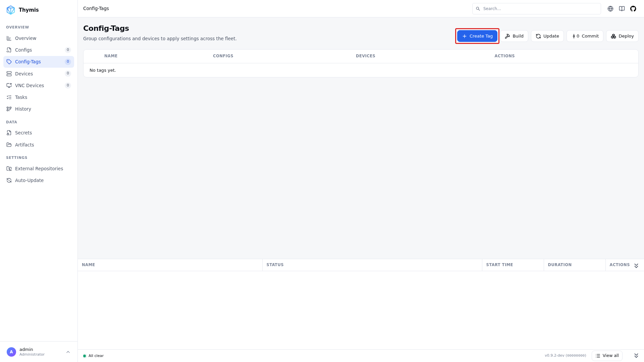644x362 pixels.
Task: Click the admin avatar icon
Action: [11, 352]
